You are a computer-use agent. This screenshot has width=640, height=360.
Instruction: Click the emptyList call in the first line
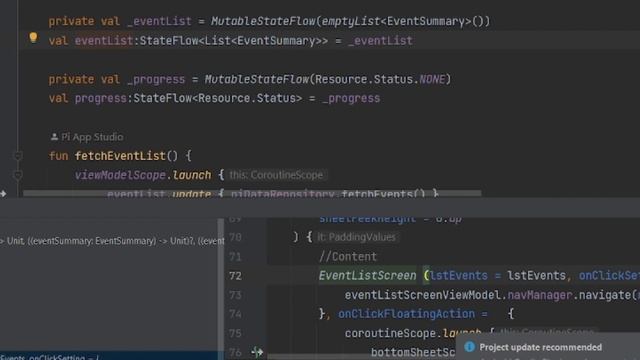[x=351, y=21]
